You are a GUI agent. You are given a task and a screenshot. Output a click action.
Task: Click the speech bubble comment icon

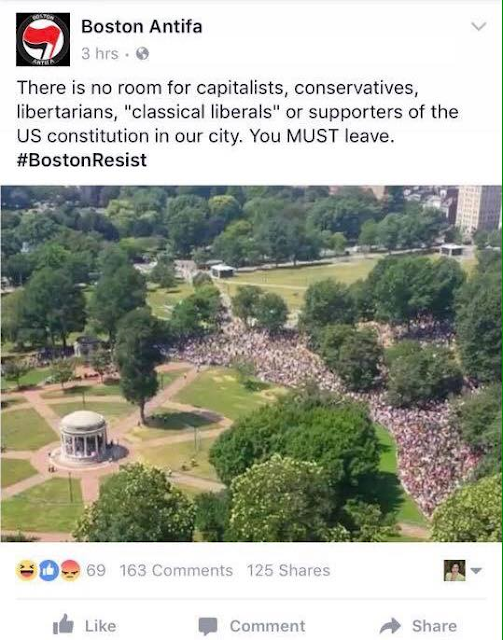pyautogui.click(x=208, y=626)
